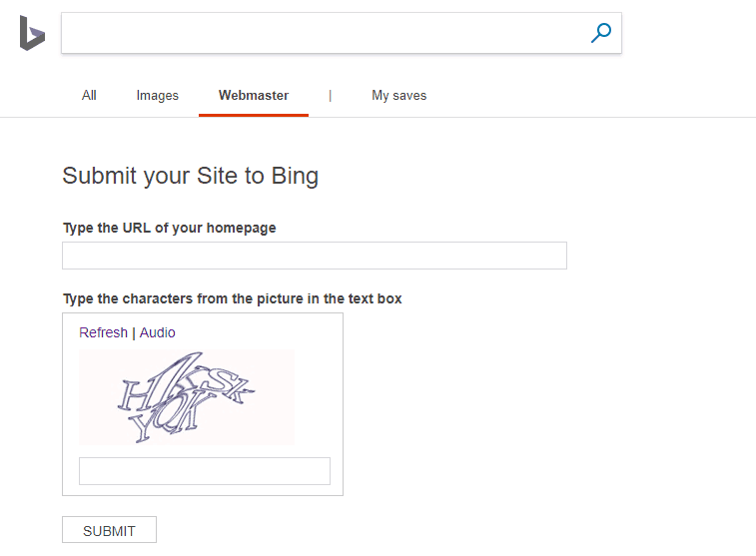Viewport: 756px width, 556px height.
Task: Click the 'Type the characters from the picture' label
Action: 233,298
